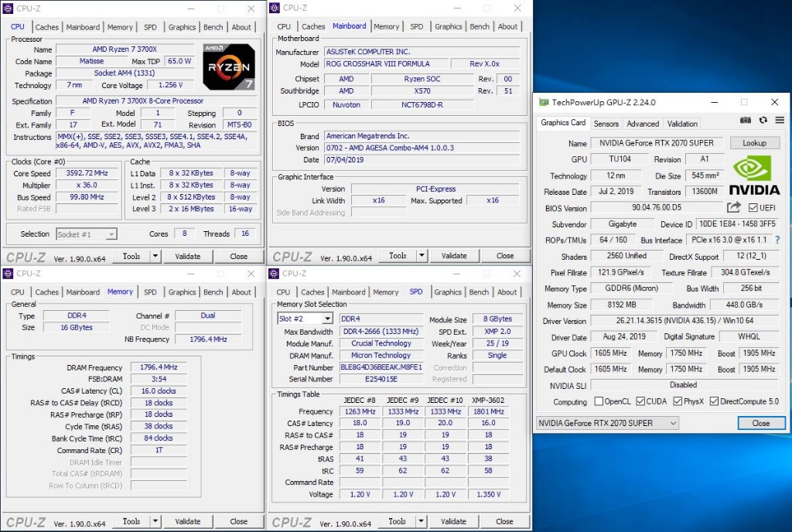Toggle the PhysX checkbox

(x=678, y=401)
